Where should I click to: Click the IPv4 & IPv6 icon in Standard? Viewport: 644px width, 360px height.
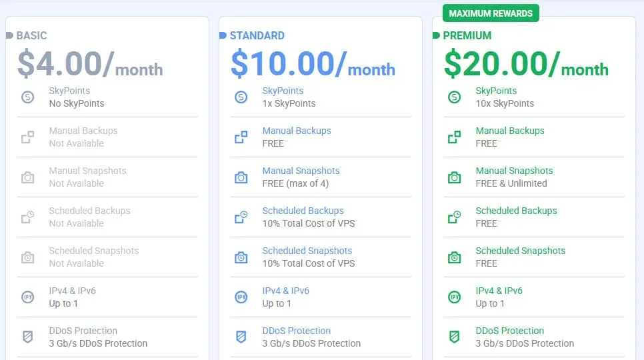tap(241, 297)
